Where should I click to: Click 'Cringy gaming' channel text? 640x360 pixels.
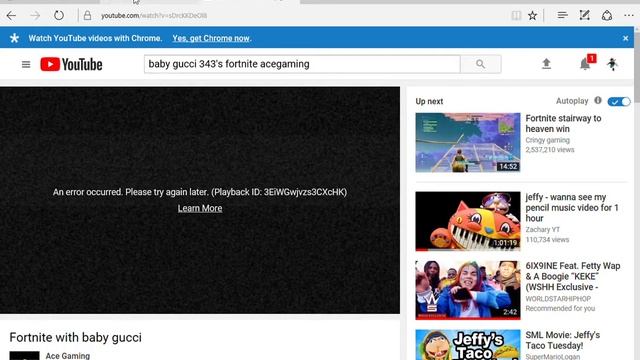pyautogui.click(x=547, y=140)
